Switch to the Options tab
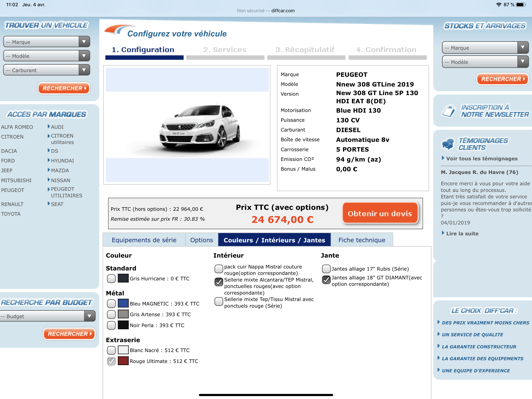This screenshot has width=532, height=399. pyautogui.click(x=202, y=240)
